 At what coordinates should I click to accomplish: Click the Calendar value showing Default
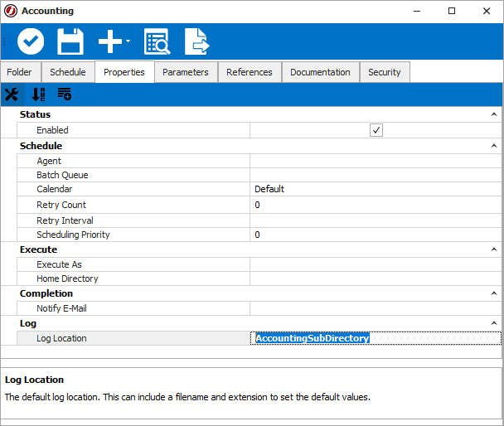(376, 189)
